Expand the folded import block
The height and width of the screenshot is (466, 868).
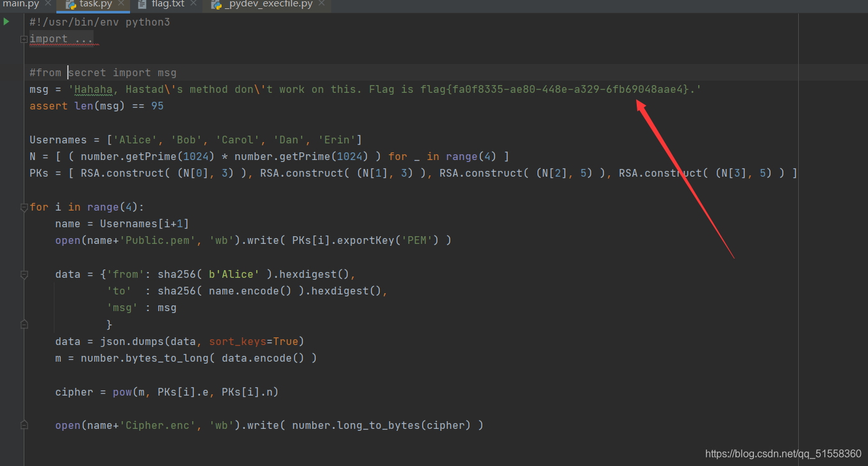click(x=24, y=39)
